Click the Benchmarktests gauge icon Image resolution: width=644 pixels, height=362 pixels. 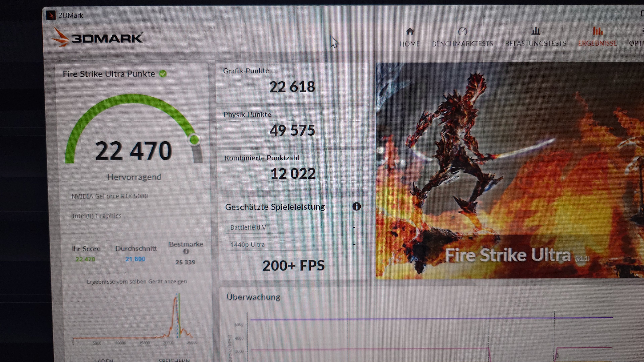coord(462,31)
